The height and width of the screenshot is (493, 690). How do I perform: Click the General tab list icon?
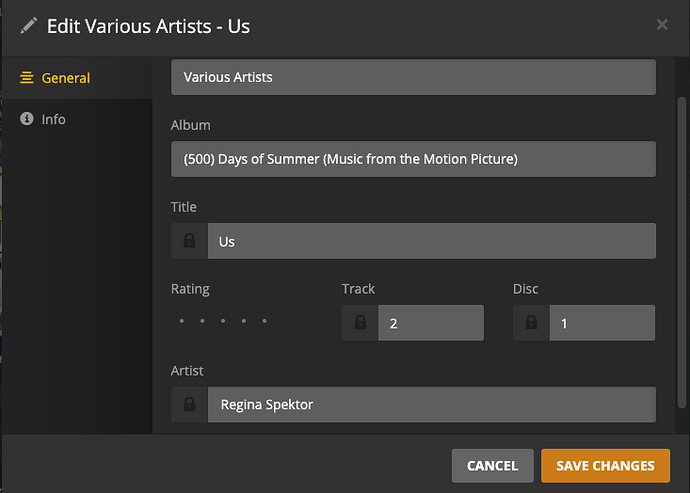(x=27, y=78)
